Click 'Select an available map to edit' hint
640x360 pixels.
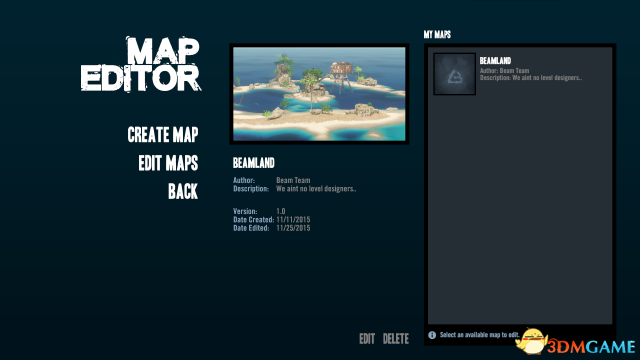(479, 335)
